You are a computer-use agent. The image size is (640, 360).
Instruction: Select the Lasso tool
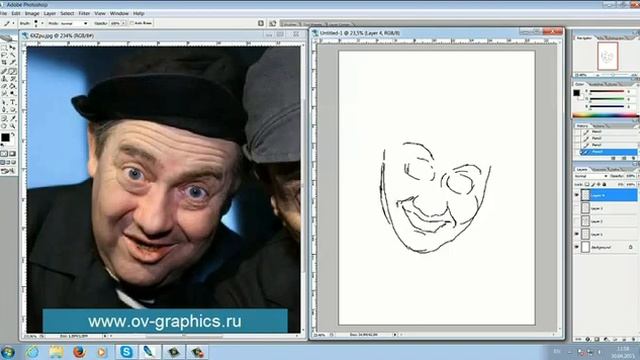point(4,55)
